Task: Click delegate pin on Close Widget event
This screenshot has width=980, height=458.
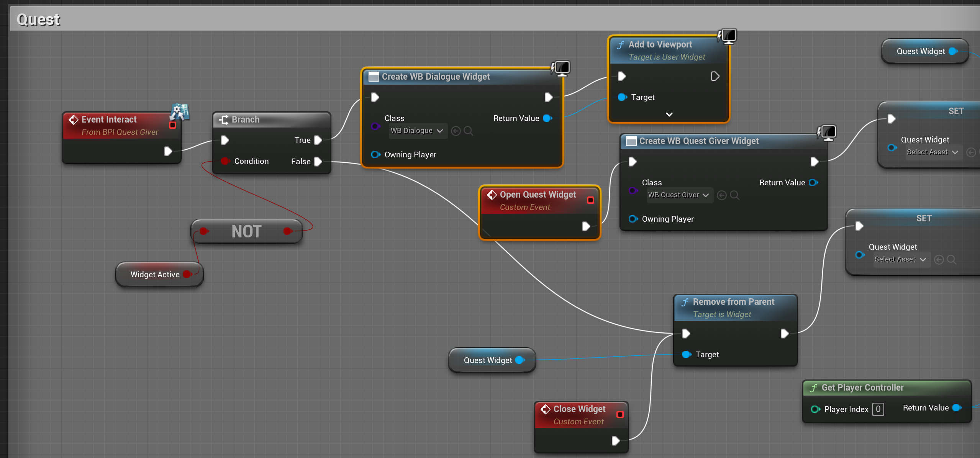Action: pyautogui.click(x=620, y=414)
